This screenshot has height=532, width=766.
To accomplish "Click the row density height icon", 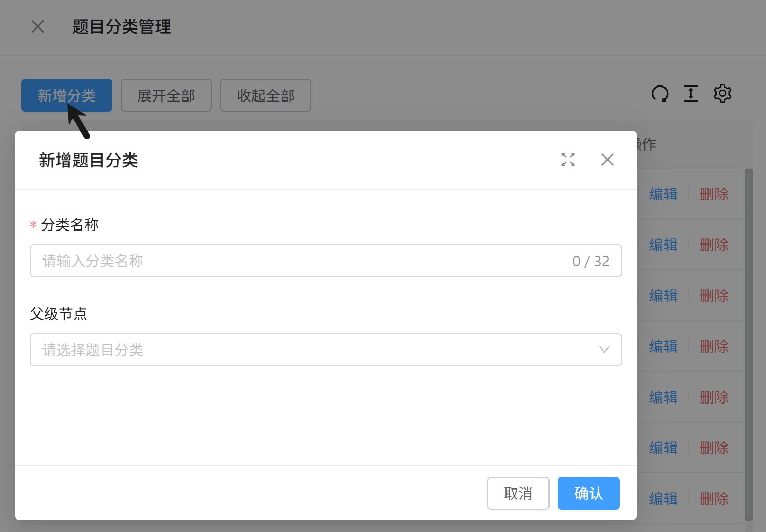I will (x=691, y=94).
